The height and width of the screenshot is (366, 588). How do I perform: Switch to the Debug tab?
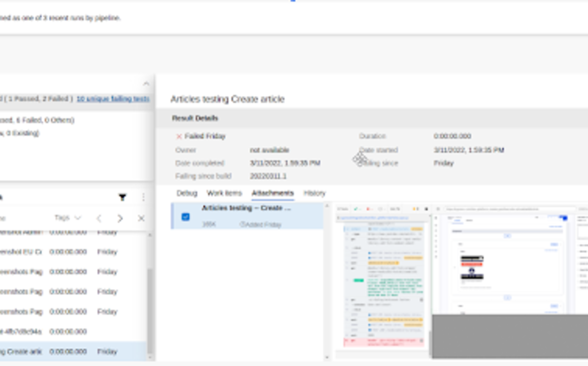tap(187, 193)
